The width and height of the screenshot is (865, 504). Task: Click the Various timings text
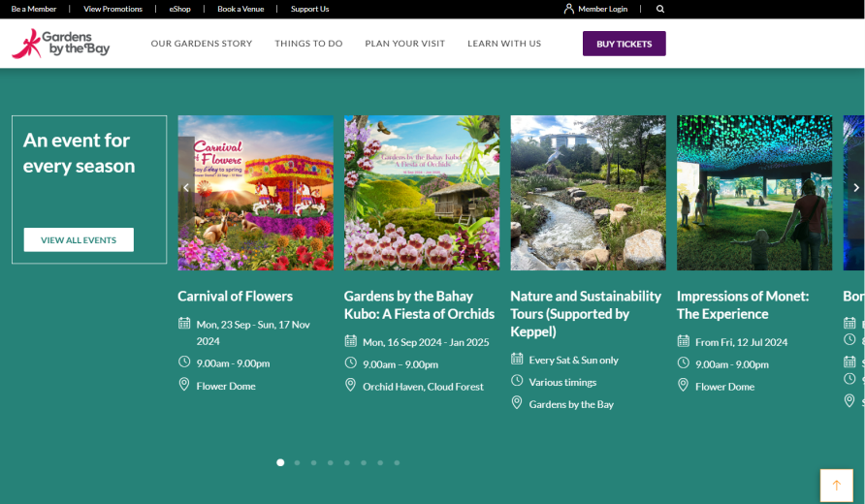[562, 382]
